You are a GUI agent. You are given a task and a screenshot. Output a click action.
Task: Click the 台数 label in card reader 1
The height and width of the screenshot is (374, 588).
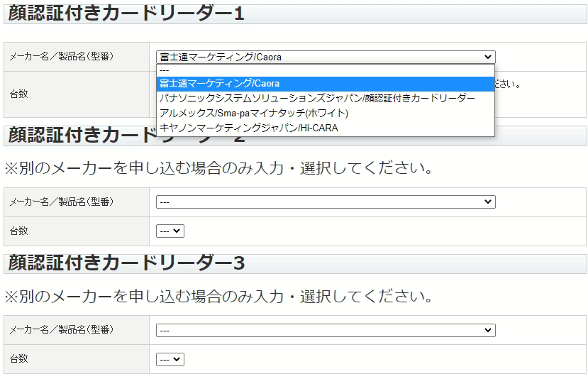click(19, 94)
